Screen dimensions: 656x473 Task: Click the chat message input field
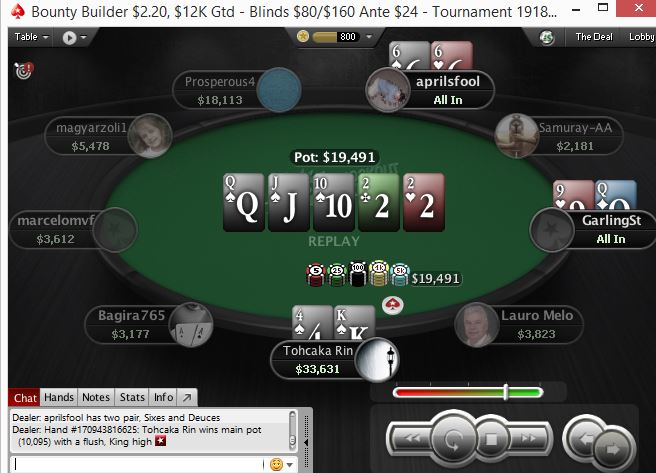136,464
